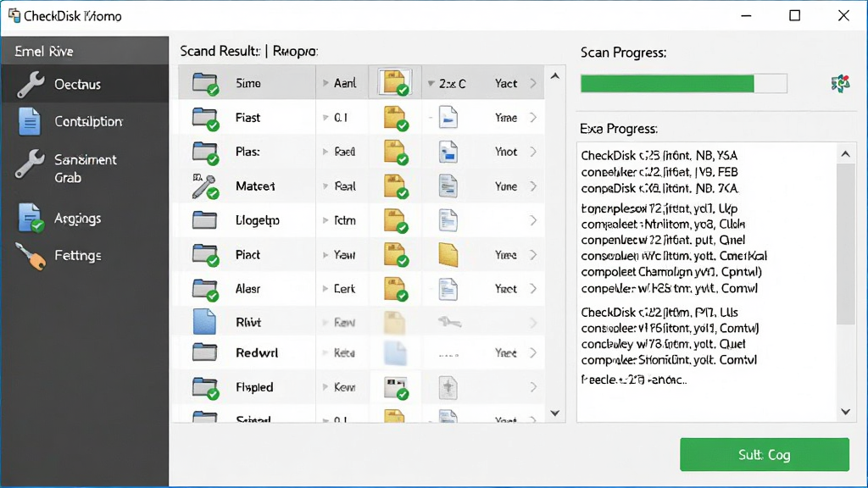Open the chevron at end of Redwrl row
868x488 pixels.
533,353
